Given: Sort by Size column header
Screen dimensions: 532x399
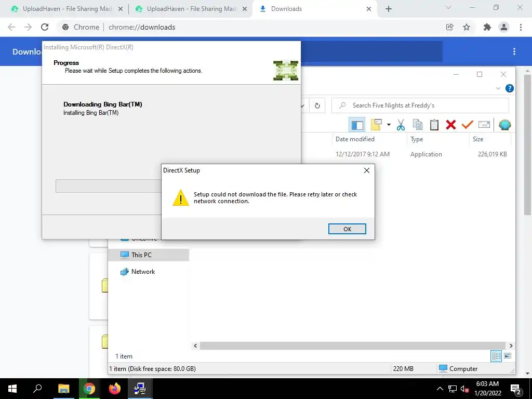Looking at the screenshot, I should [x=478, y=139].
